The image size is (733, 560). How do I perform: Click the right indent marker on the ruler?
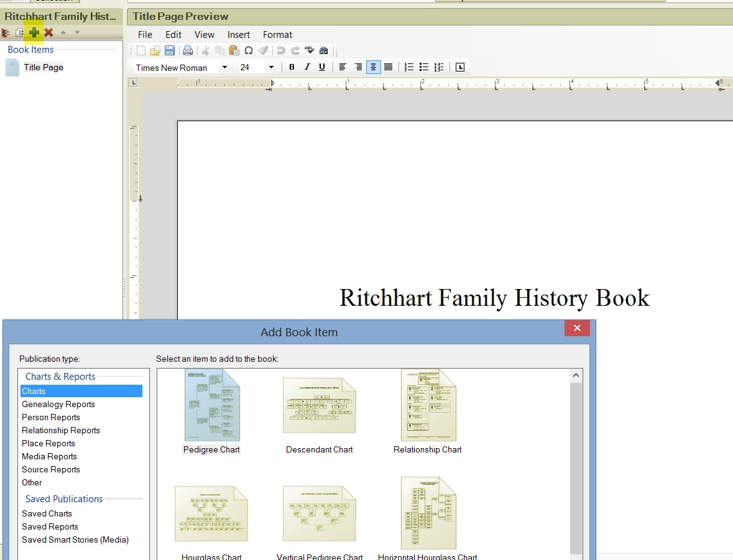click(x=719, y=83)
